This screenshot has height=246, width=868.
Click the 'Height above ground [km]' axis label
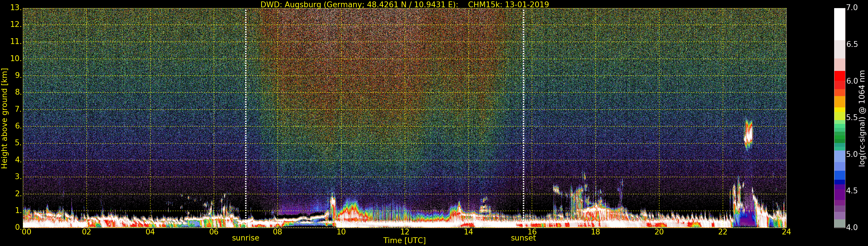[x=4, y=118]
